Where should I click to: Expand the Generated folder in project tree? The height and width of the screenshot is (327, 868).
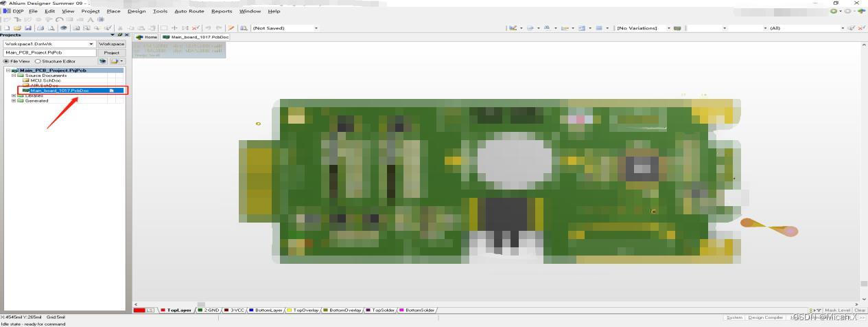(x=14, y=101)
